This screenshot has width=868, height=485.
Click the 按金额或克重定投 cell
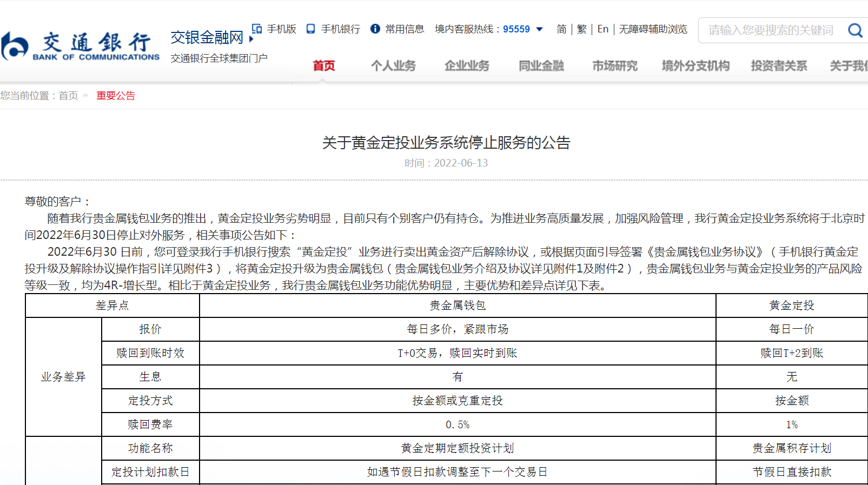click(458, 401)
